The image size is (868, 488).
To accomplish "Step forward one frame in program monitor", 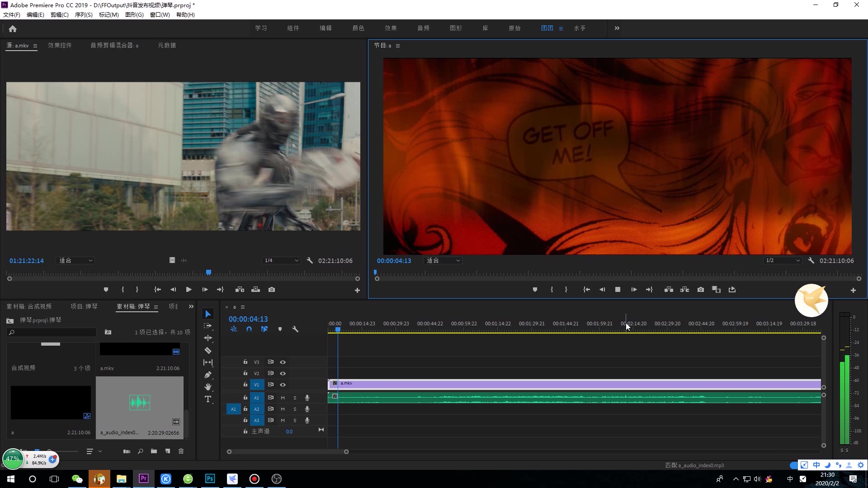I will click(634, 290).
